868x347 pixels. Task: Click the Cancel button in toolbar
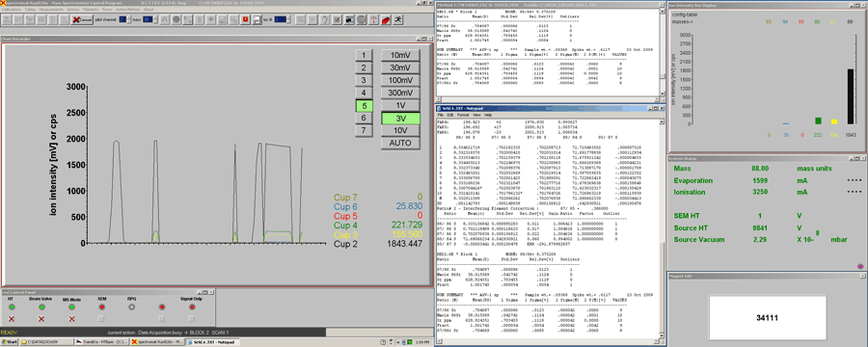[x=82, y=19]
